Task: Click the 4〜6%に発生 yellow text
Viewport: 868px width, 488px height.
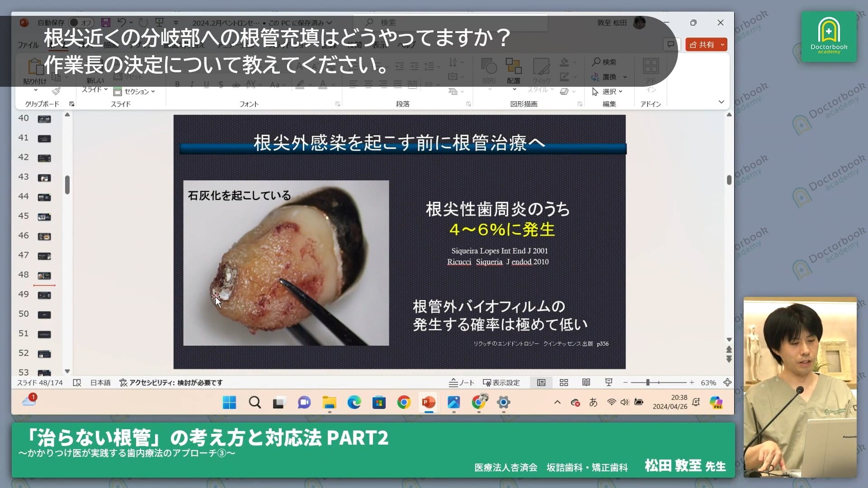Action: [502, 230]
